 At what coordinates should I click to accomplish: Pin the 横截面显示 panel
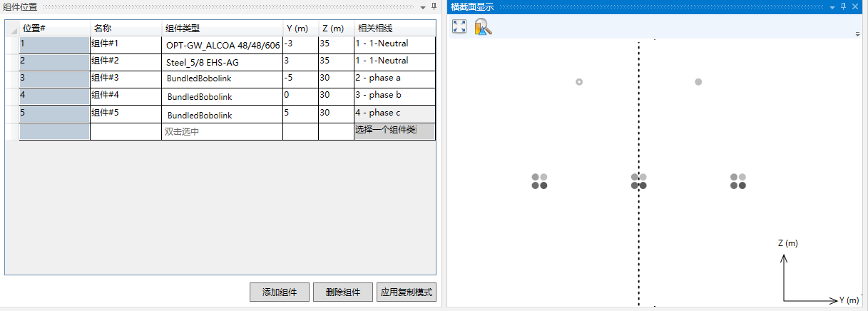844,6
